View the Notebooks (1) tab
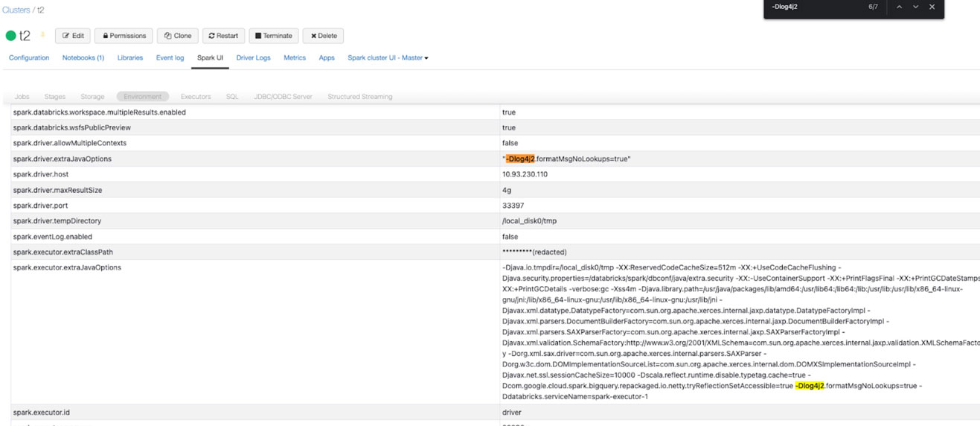 (83, 58)
